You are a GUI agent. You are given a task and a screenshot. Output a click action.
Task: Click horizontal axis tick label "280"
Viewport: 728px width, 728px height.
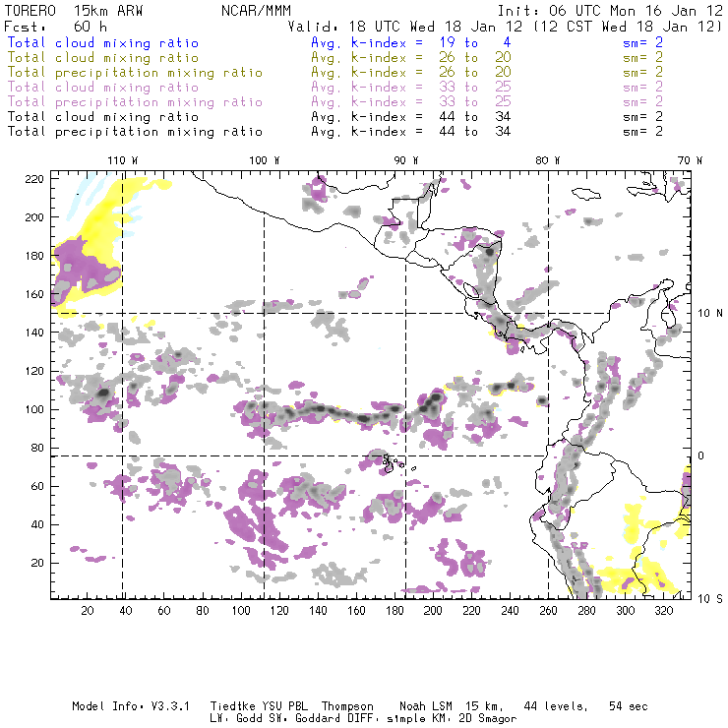tap(587, 611)
